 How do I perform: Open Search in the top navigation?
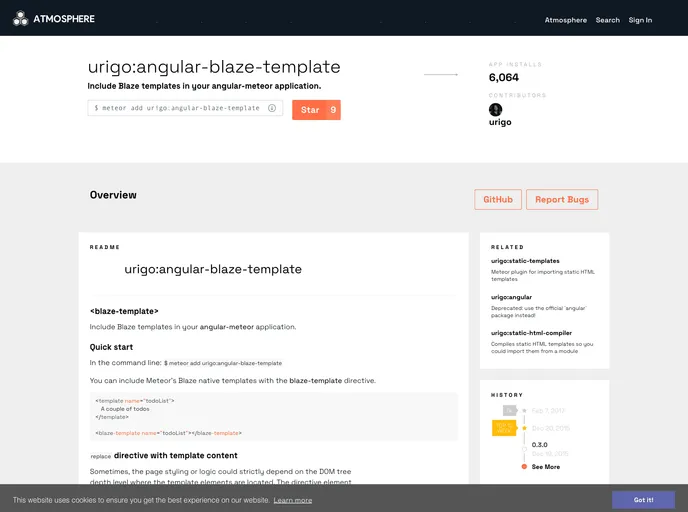(608, 20)
